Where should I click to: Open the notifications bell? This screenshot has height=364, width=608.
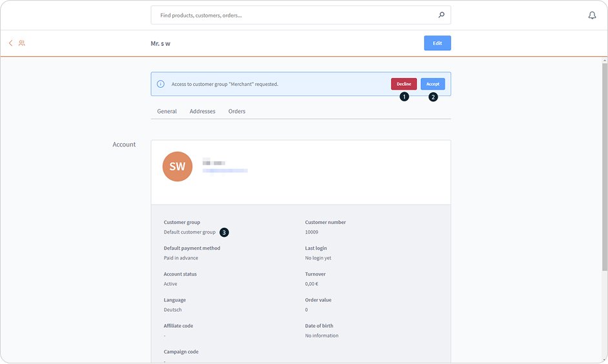point(592,15)
